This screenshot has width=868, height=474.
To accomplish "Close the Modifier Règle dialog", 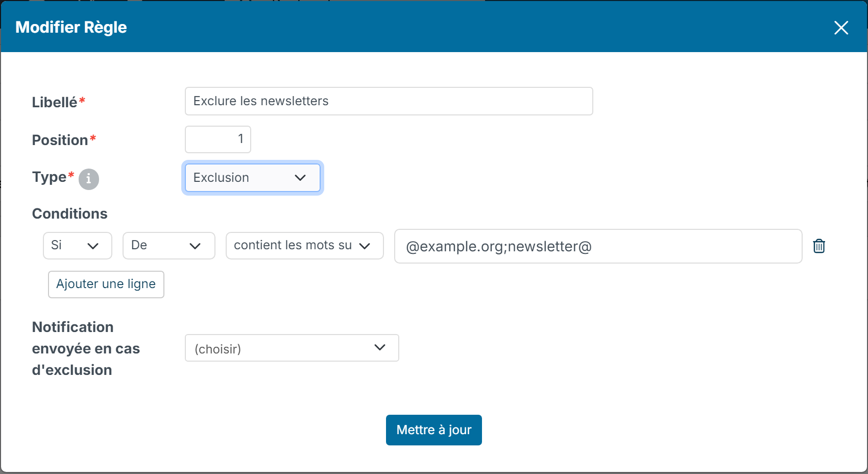I will [841, 28].
